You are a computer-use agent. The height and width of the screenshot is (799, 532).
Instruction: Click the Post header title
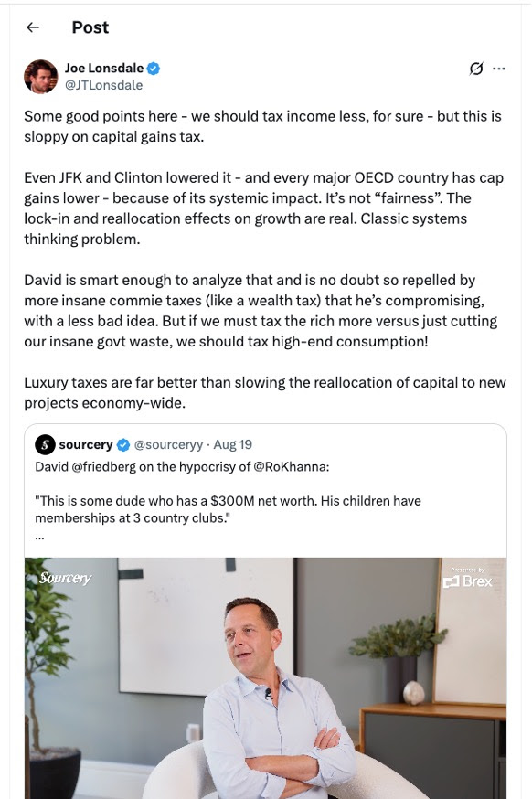coord(90,27)
